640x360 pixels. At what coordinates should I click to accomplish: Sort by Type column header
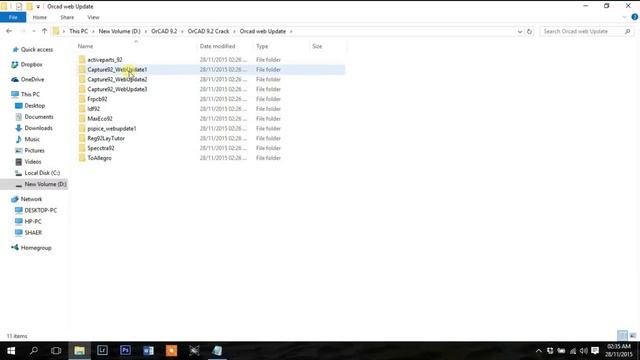(x=262, y=46)
